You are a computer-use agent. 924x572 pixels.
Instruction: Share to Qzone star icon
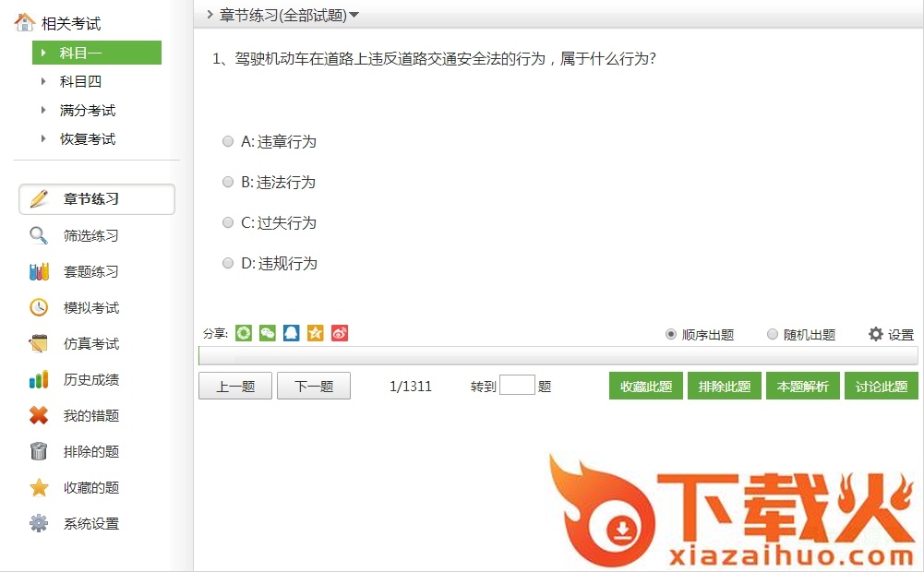pyautogui.click(x=316, y=333)
